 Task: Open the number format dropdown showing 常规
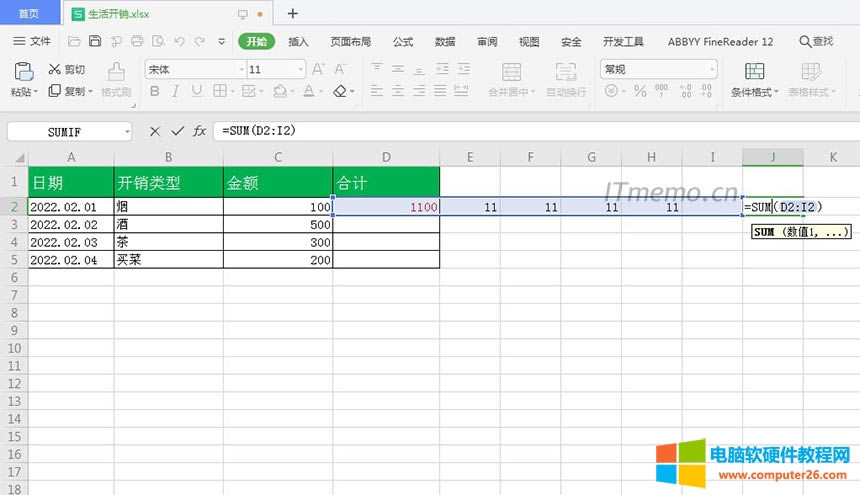pyautogui.click(x=711, y=69)
